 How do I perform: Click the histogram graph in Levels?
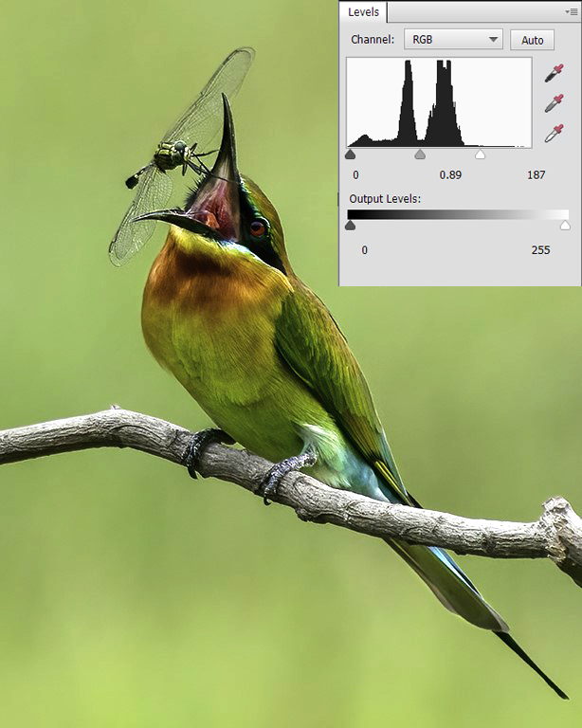pos(439,102)
